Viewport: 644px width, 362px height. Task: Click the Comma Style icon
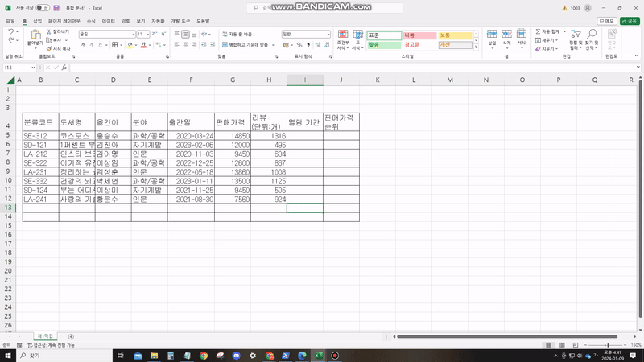(x=308, y=45)
